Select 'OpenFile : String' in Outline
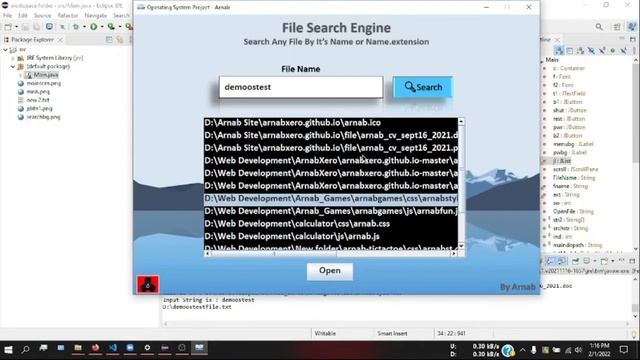This screenshot has height=360, width=640. point(573,211)
